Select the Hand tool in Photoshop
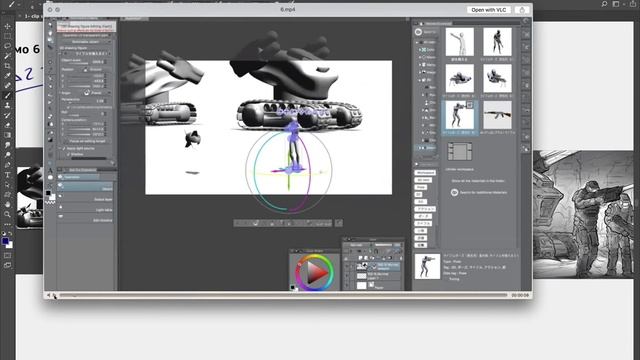Screen dimensions: 640x360 (x=7, y=204)
